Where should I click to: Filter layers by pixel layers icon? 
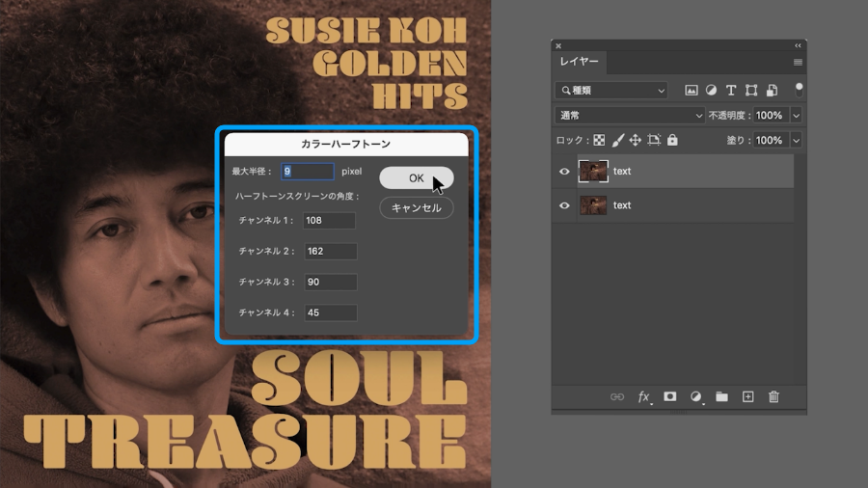click(692, 91)
